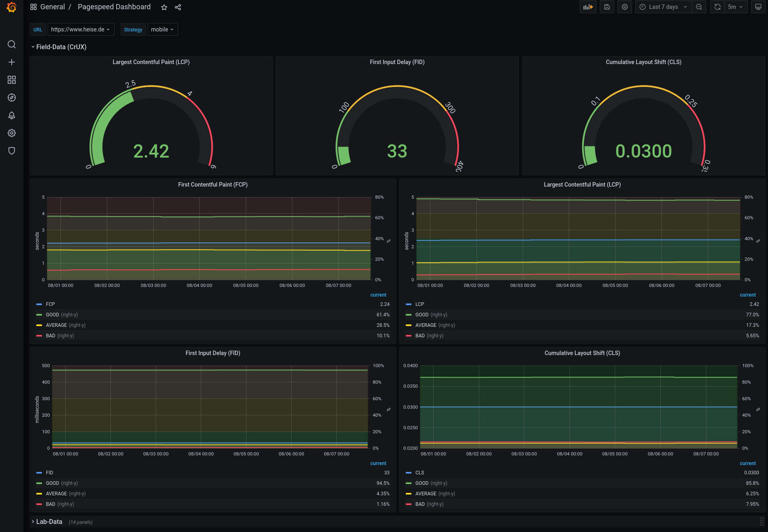Open Cumulative Layout Shift graph title menu
Screen dimensions: 768x532
[582, 353]
